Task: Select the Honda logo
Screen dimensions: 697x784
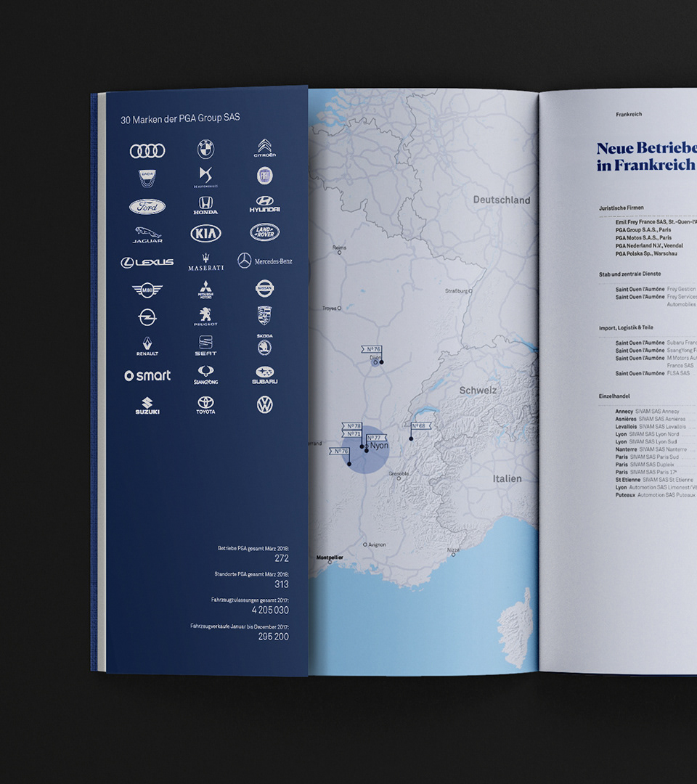Action: click(x=205, y=205)
